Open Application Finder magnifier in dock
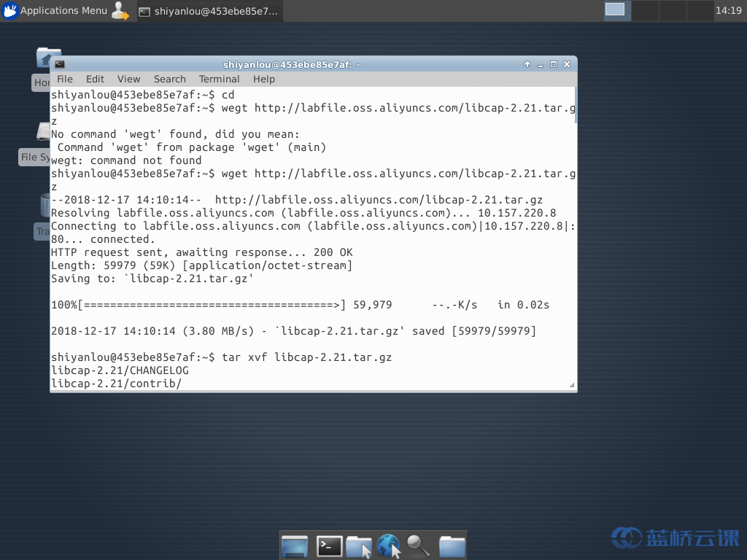 click(418, 545)
